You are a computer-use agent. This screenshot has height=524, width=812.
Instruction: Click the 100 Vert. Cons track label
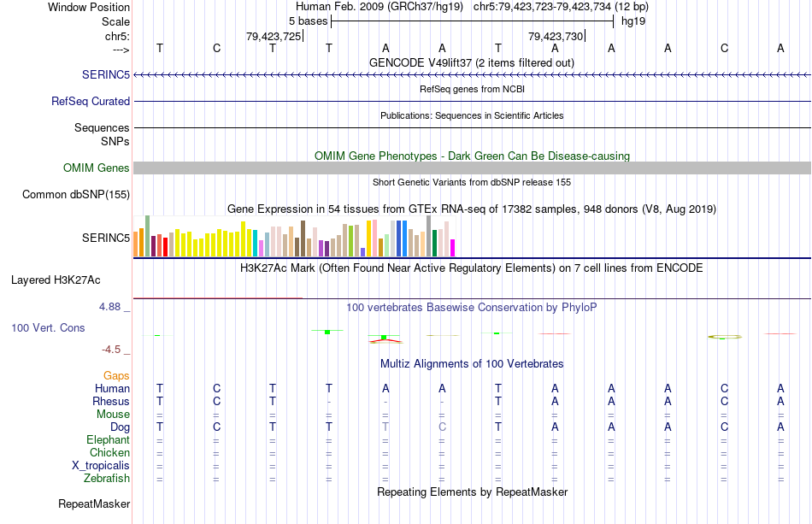48,327
